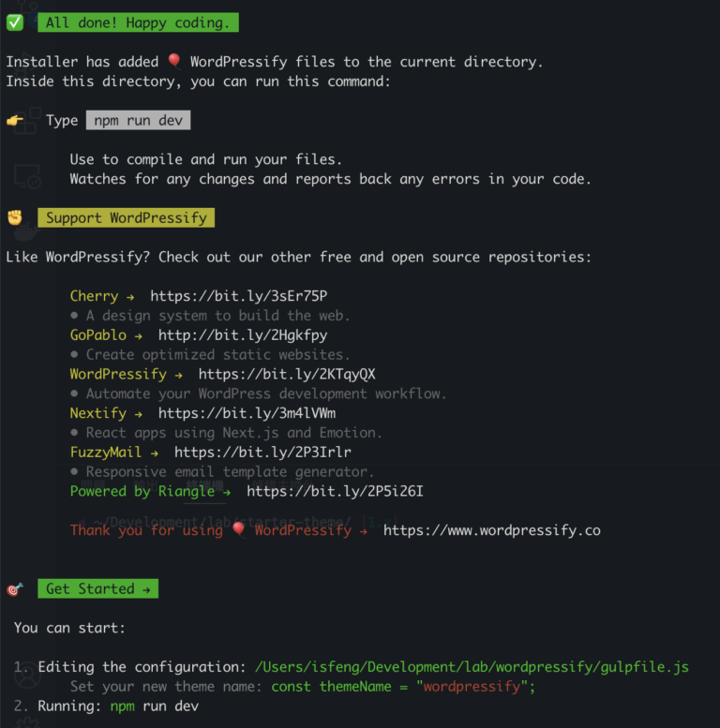Visit the www.wordpressify.co website link
This screenshot has height=728, width=720.
coord(491,530)
